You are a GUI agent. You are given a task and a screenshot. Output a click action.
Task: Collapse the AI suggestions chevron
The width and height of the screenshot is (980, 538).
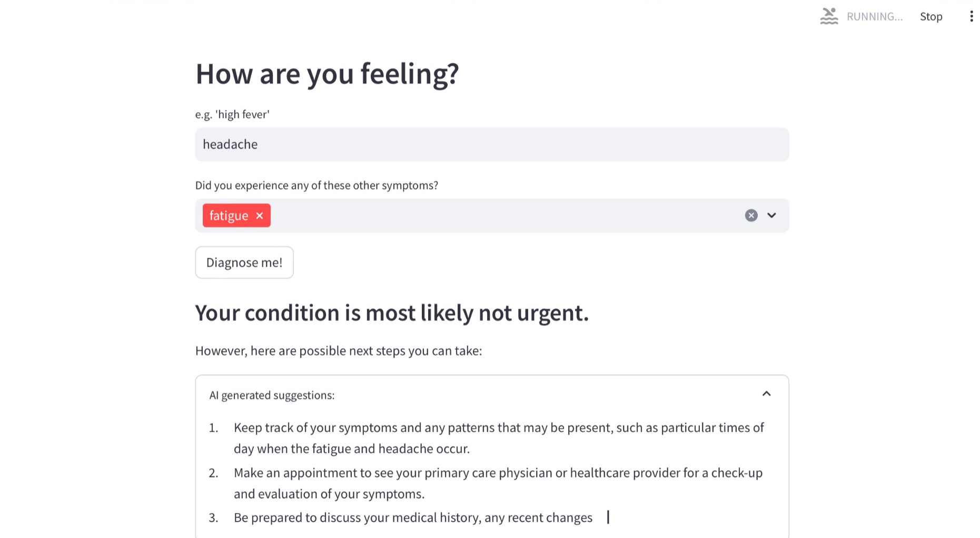[x=766, y=394]
